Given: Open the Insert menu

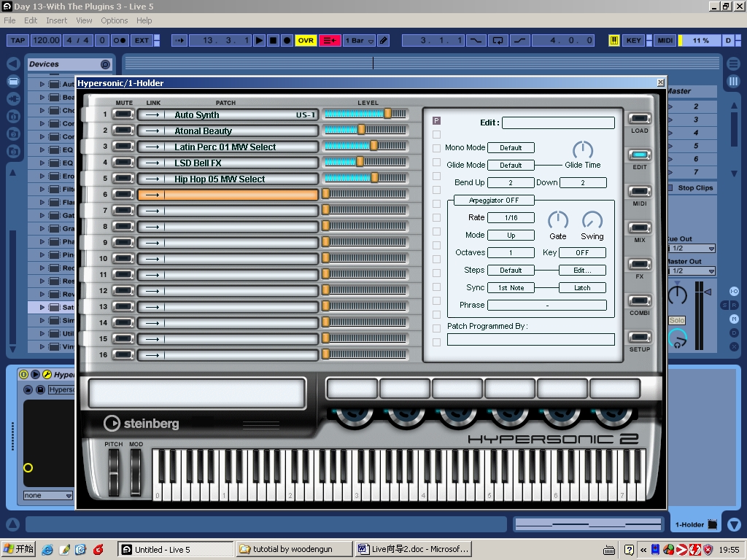Looking at the screenshot, I should tap(56, 20).
